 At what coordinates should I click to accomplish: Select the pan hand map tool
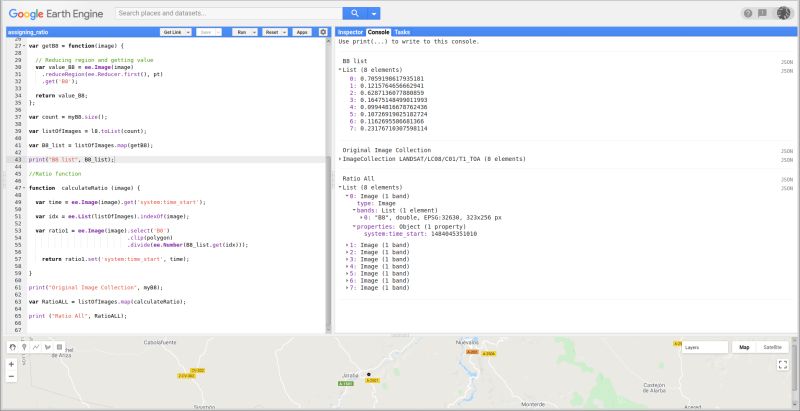(x=13, y=347)
